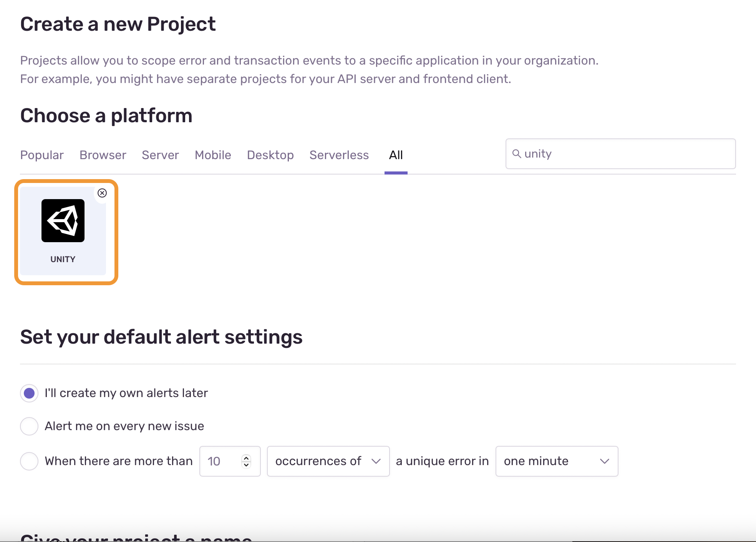Show the Desktop platforms tab
Viewport: 756px width, 542px height.
[270, 155]
